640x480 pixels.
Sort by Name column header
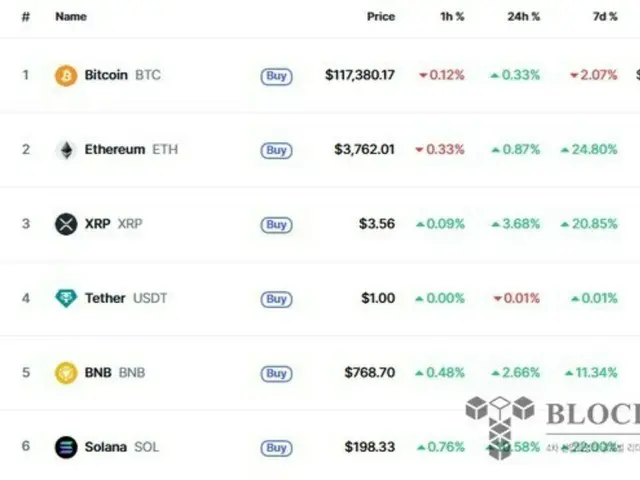(71, 17)
